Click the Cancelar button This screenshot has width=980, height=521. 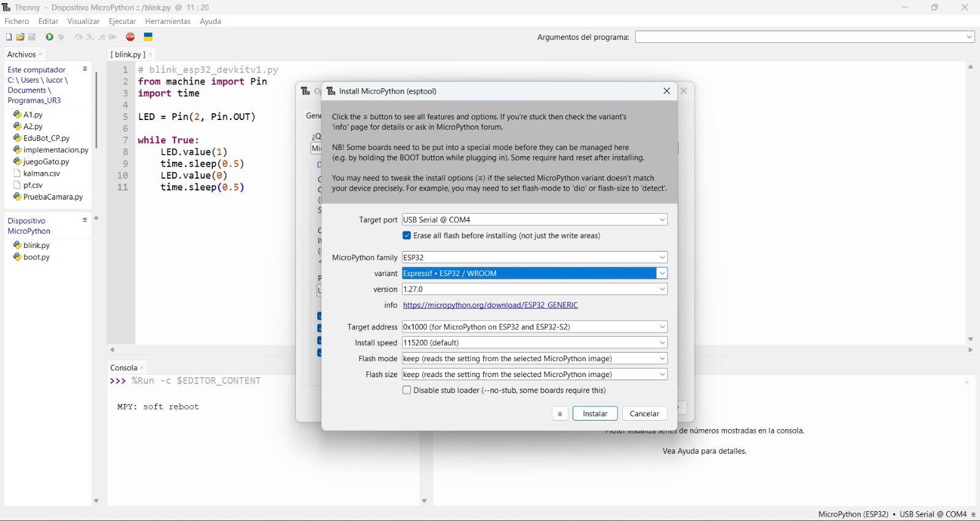pos(645,414)
